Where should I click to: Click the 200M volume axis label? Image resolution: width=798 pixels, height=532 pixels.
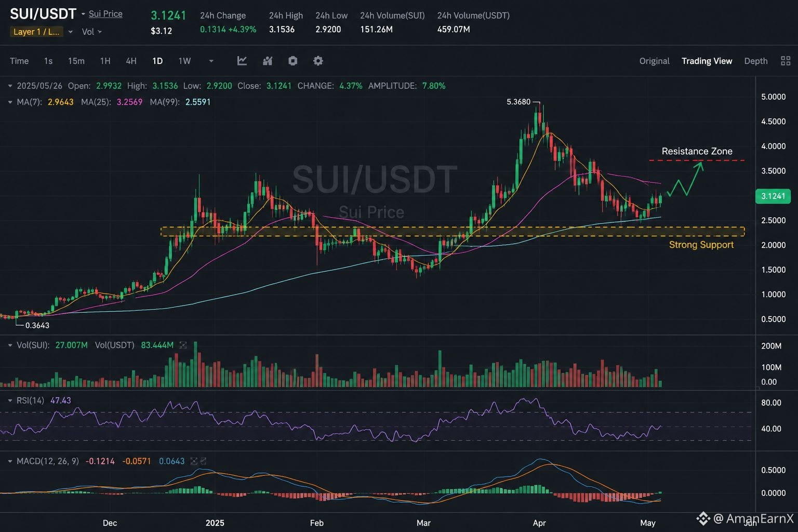(x=772, y=346)
